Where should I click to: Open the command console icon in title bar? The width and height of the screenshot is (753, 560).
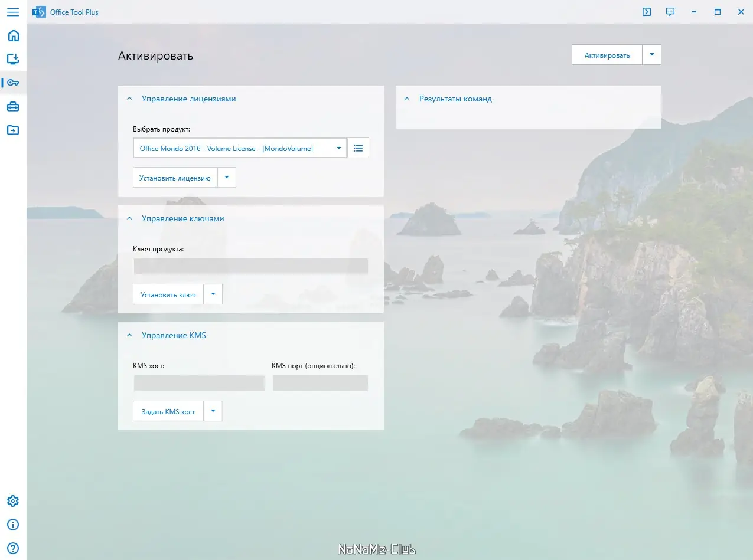[x=647, y=12]
